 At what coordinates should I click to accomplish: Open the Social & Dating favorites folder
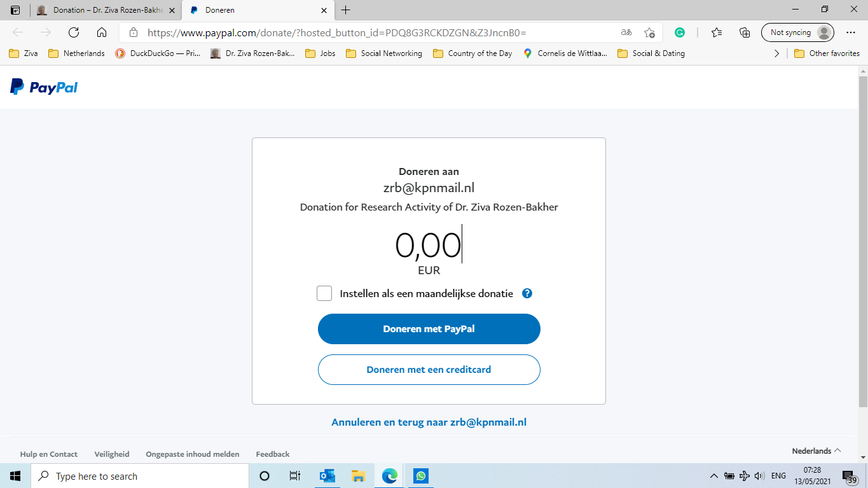click(651, 53)
